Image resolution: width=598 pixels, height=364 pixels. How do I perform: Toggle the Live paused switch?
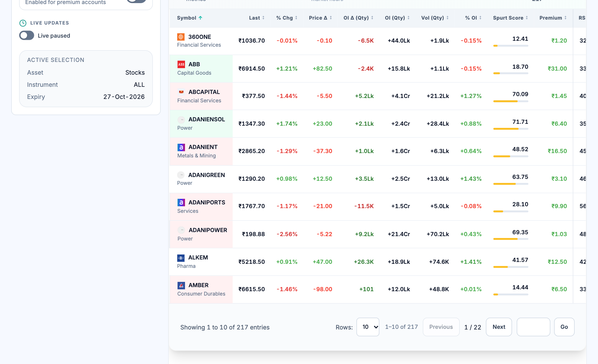pos(27,35)
